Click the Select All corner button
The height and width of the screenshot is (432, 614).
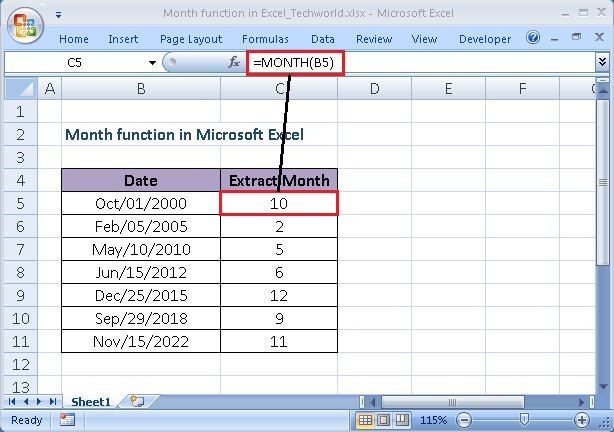[21, 89]
